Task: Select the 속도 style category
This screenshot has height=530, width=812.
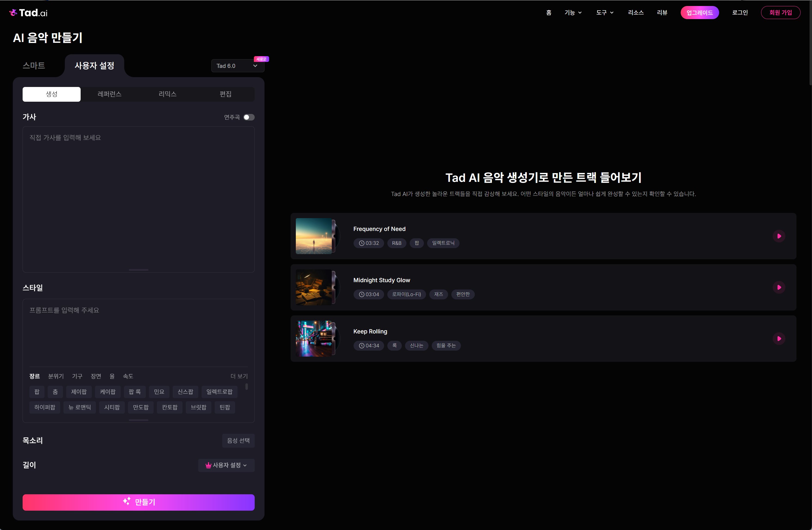Action: click(x=128, y=376)
